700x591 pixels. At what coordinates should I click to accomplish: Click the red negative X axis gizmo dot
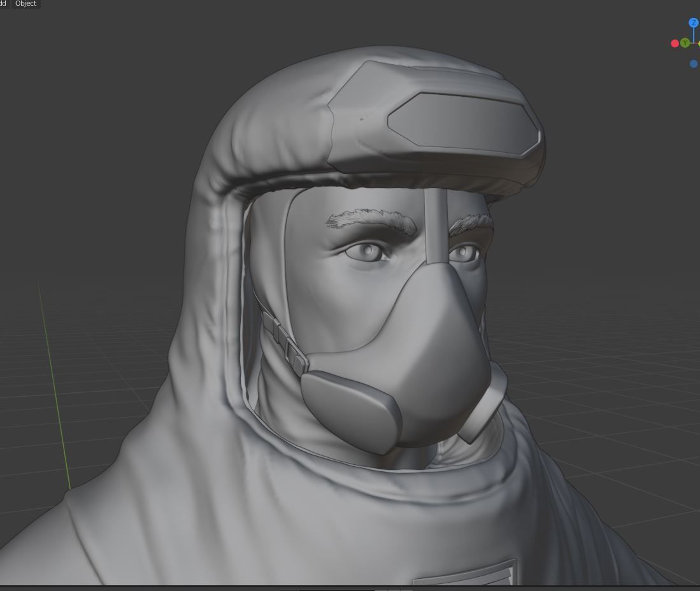point(675,43)
